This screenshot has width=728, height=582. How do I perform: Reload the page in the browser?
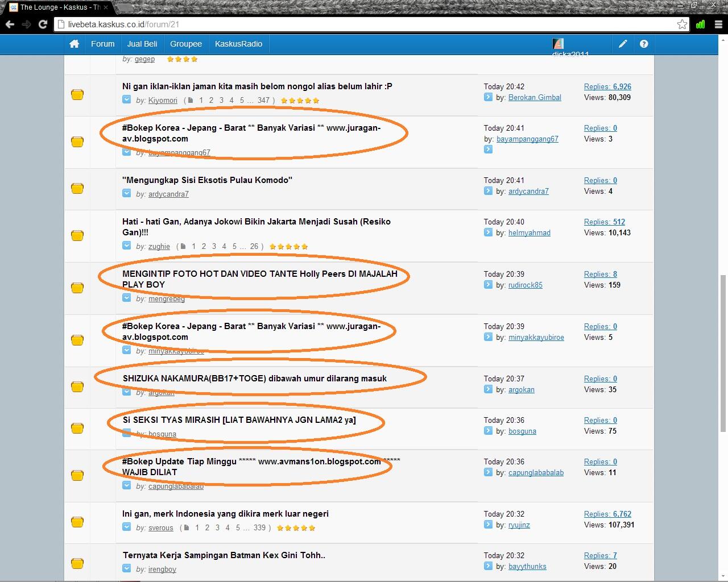[43, 24]
